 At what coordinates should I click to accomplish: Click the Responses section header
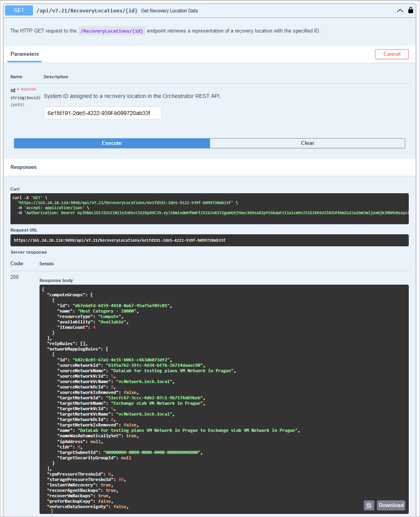(x=24, y=167)
